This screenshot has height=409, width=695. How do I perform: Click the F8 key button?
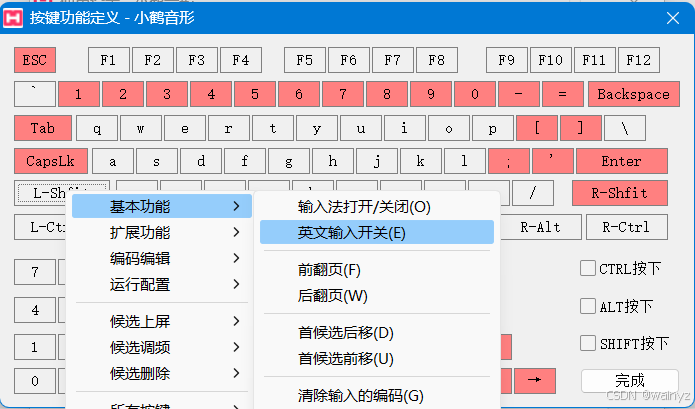point(437,60)
